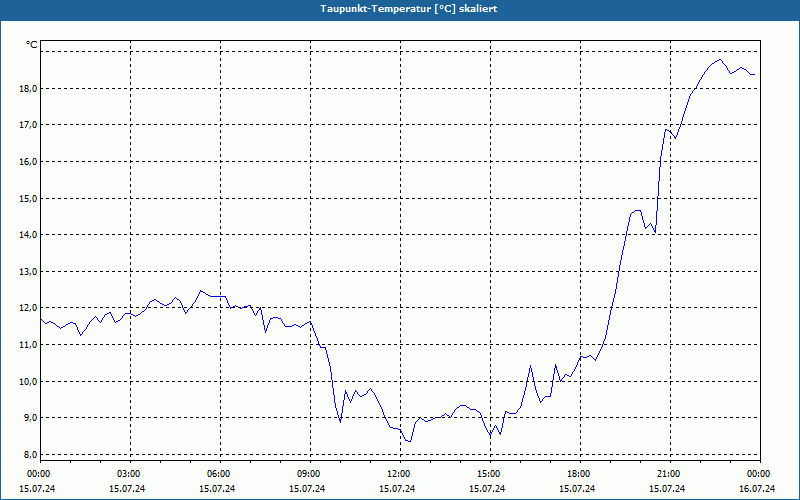Screen dimensions: 800x500
Task: Pick the '14,0' y-axis label
Action: 28,235
